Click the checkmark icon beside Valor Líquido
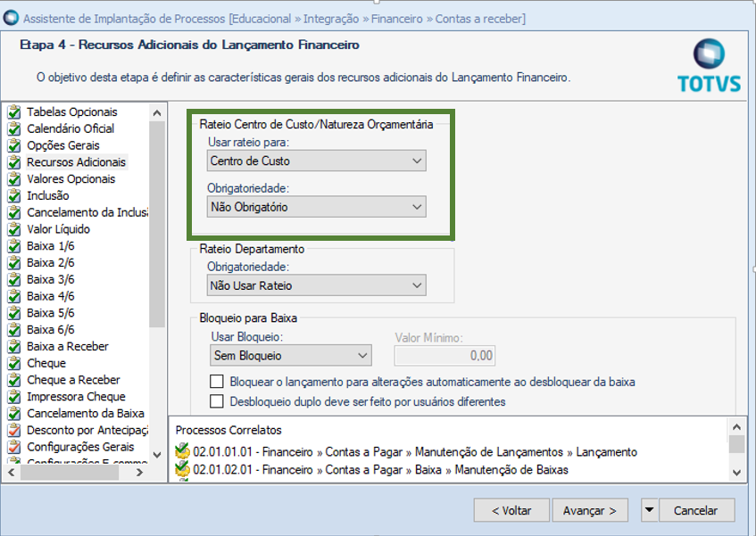 click(14, 229)
